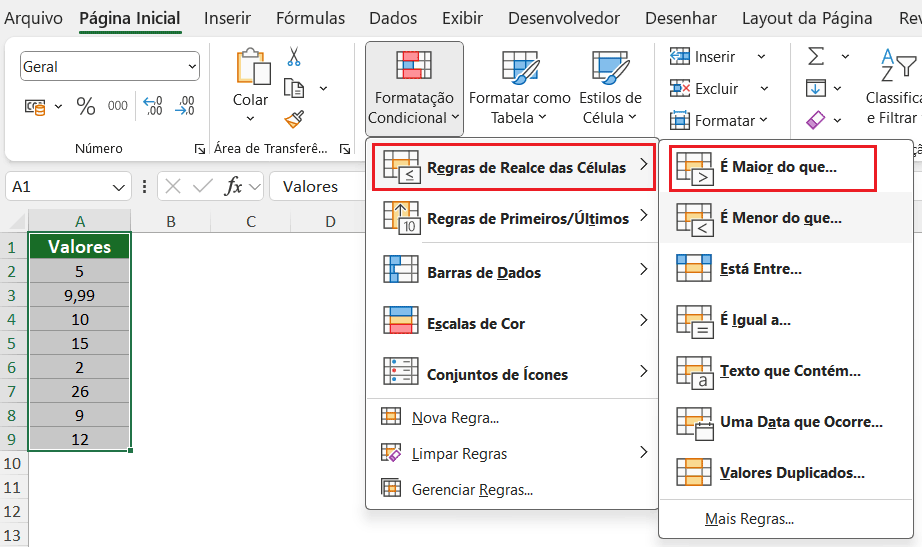Click the confirm checkmark in formula bar
922x547 pixels.
point(202,186)
